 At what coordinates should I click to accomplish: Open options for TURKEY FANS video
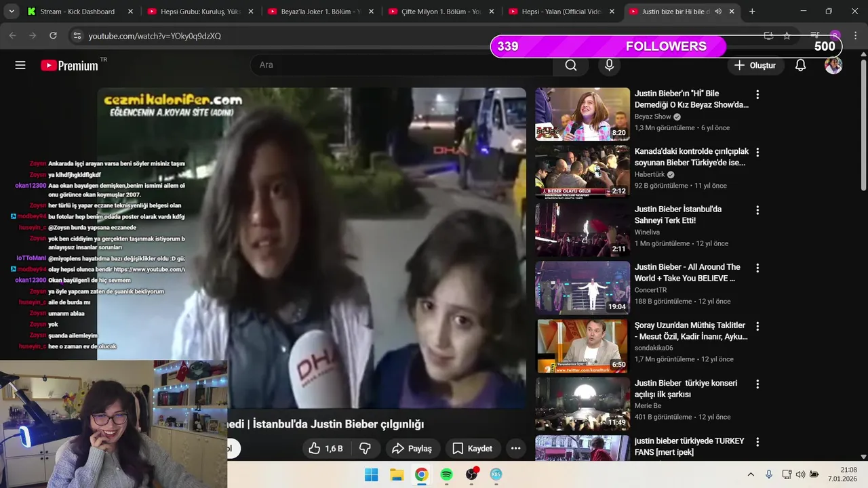757,443
